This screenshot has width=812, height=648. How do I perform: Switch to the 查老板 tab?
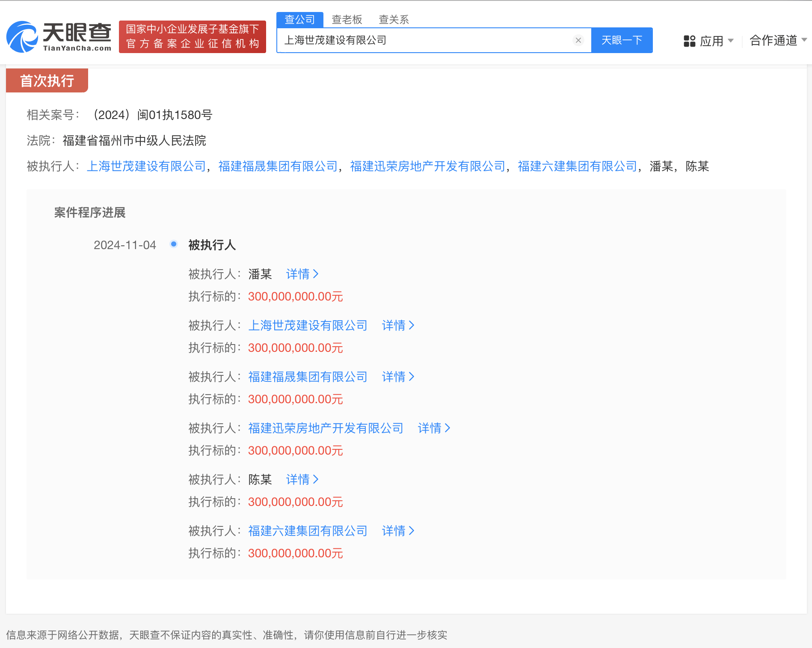(347, 19)
